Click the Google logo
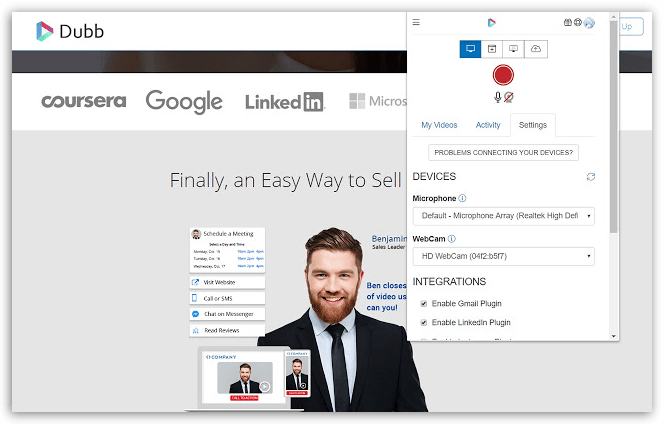The height and width of the screenshot is (424, 664). tap(184, 102)
